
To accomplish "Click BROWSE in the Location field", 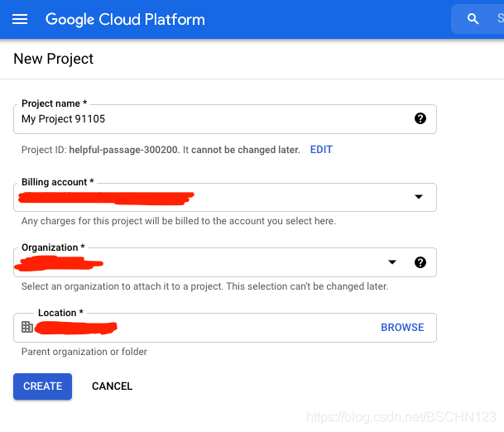I will (402, 327).
